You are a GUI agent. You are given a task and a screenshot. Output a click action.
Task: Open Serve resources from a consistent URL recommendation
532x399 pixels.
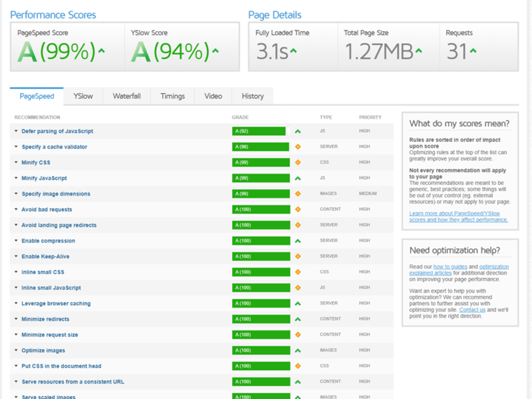coord(73,381)
